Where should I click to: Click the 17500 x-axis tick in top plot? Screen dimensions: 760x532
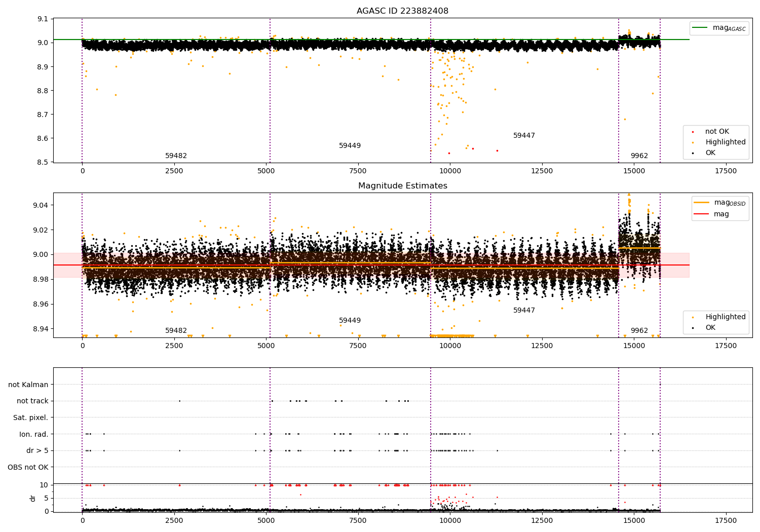click(726, 171)
